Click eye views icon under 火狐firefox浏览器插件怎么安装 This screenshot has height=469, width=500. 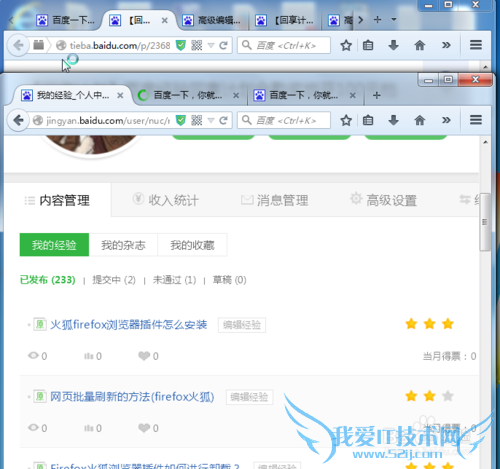(x=33, y=356)
